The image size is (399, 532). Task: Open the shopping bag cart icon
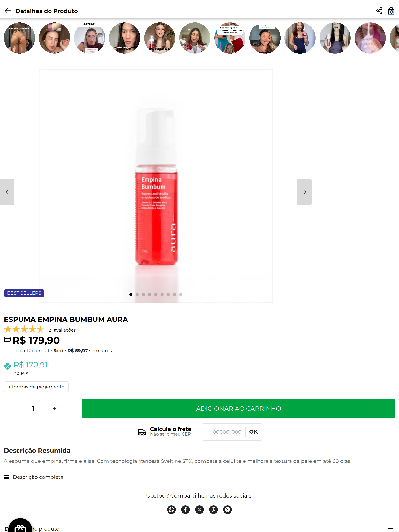pos(391,11)
